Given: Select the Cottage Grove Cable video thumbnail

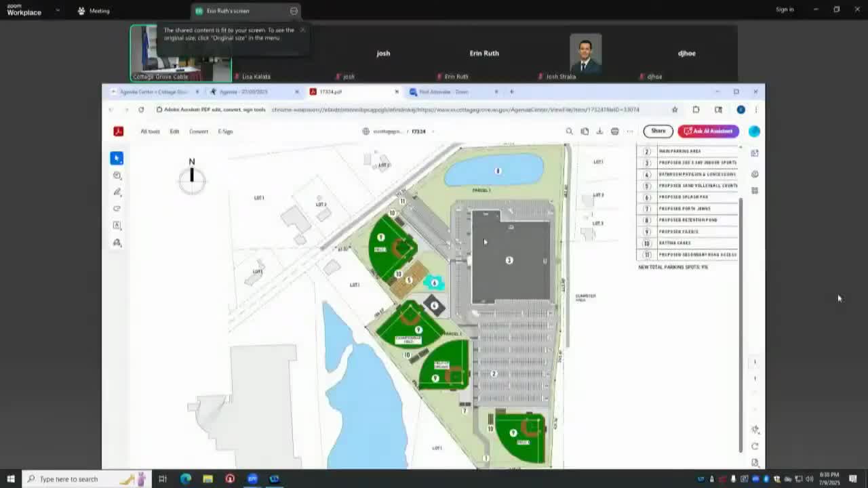Looking at the screenshot, I should pyautogui.click(x=180, y=53).
